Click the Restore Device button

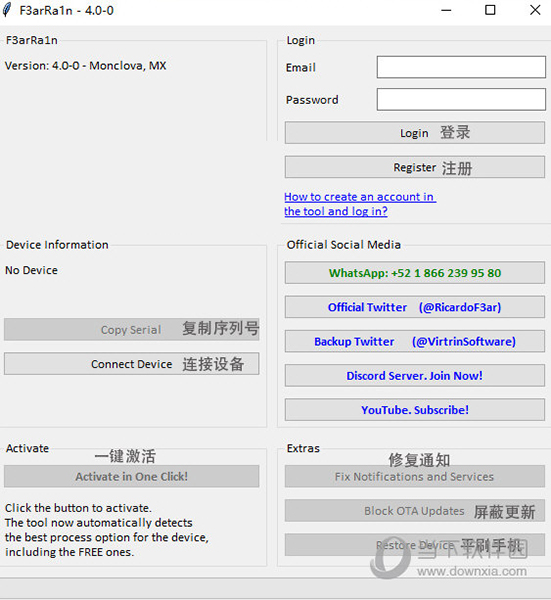[x=415, y=545]
